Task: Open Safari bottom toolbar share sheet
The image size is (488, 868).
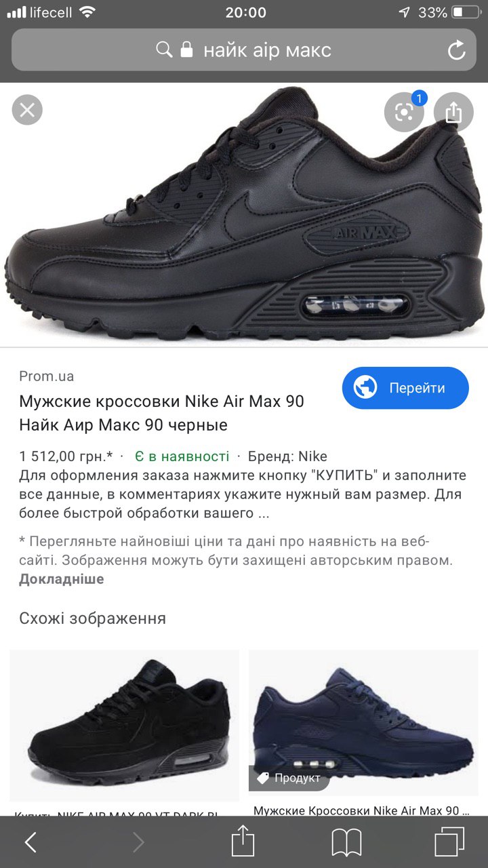Action: click(x=243, y=842)
